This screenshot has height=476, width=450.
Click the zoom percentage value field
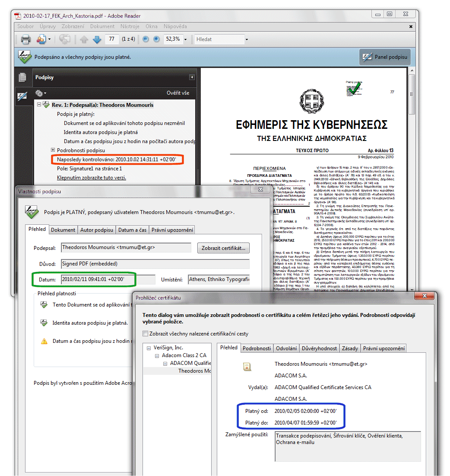point(173,39)
